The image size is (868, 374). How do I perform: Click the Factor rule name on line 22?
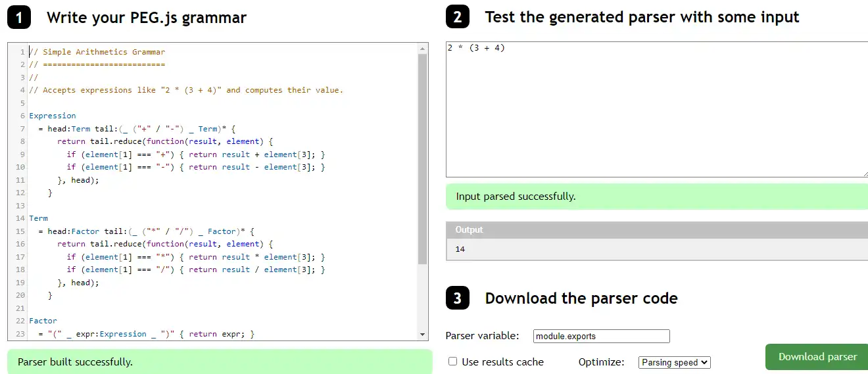43,321
